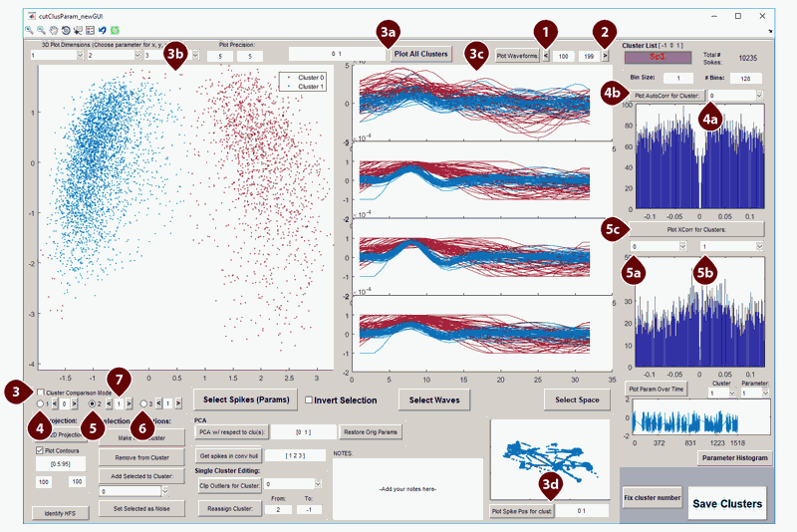Select the Zoom In toolbar tool
Viewport: 797px width, 532px height.
pos(30,31)
